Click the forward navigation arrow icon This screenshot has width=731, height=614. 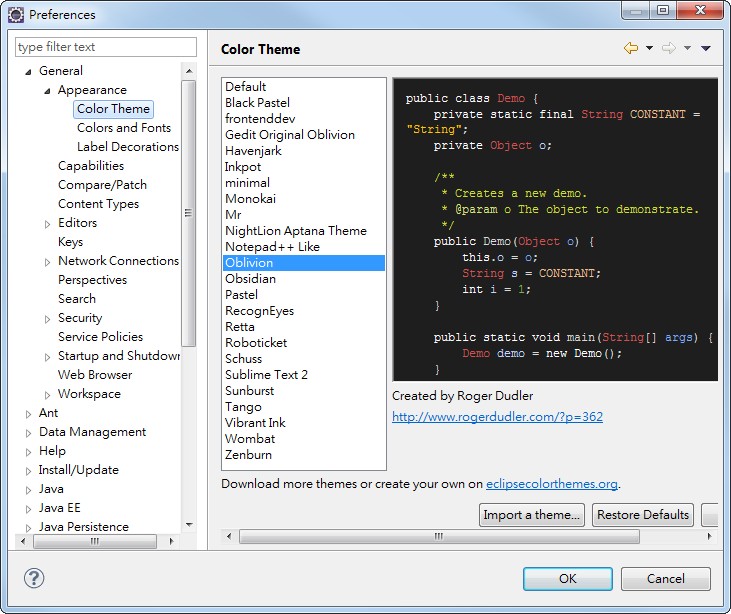click(669, 48)
